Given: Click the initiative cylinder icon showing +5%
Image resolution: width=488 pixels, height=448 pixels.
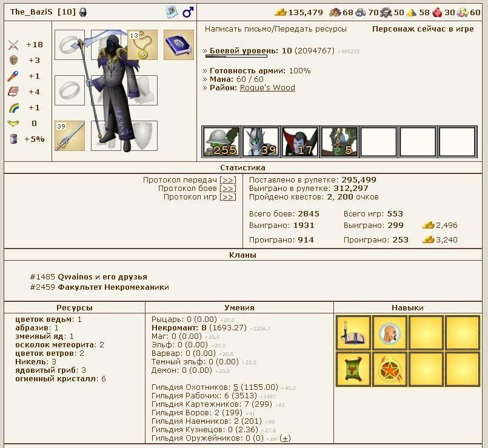Looking at the screenshot, I should click(x=13, y=139).
